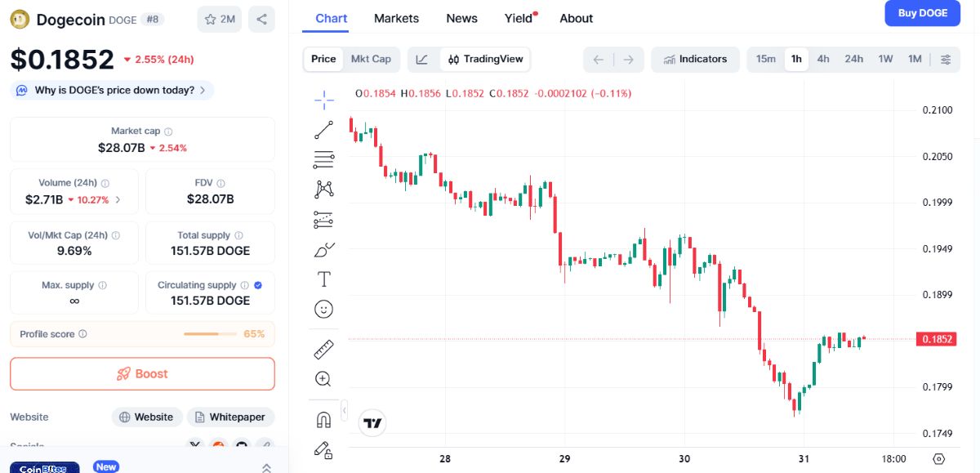Select the trend line drawing tool
The height and width of the screenshot is (473, 980).
[x=324, y=130]
